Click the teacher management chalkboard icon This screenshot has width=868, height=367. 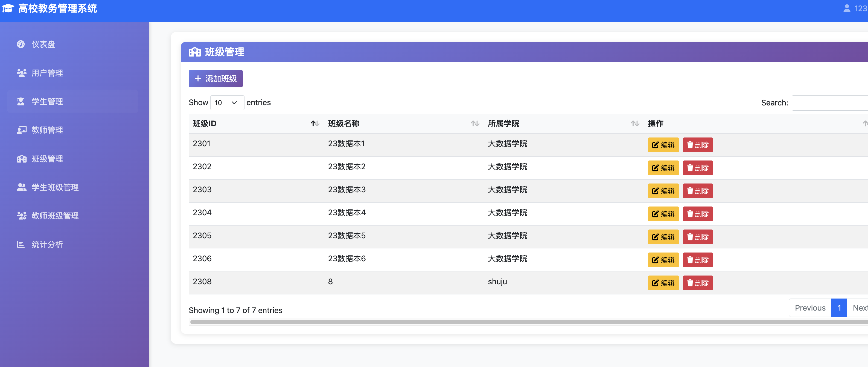click(22, 130)
